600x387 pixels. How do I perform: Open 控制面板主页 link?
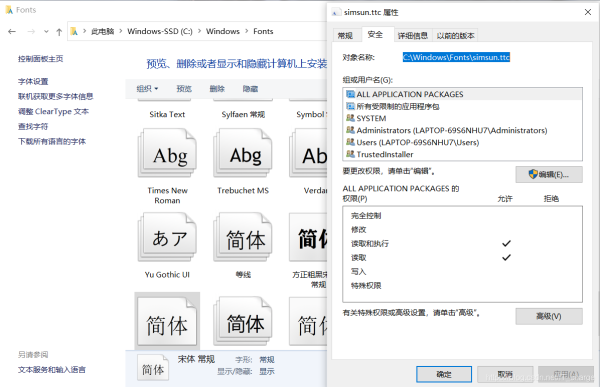41,59
